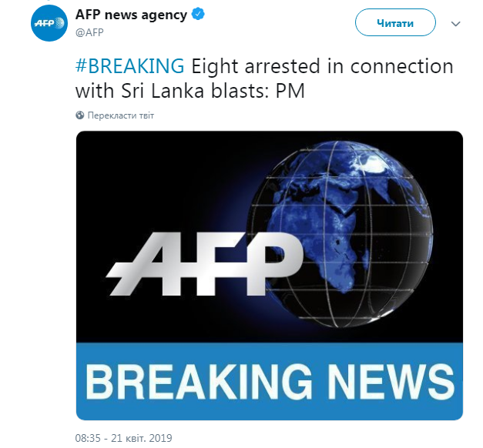Click the tweet text 'Eight arrested in connection'
Image resolution: width=483 pixels, height=448 pixels.
click(321, 65)
